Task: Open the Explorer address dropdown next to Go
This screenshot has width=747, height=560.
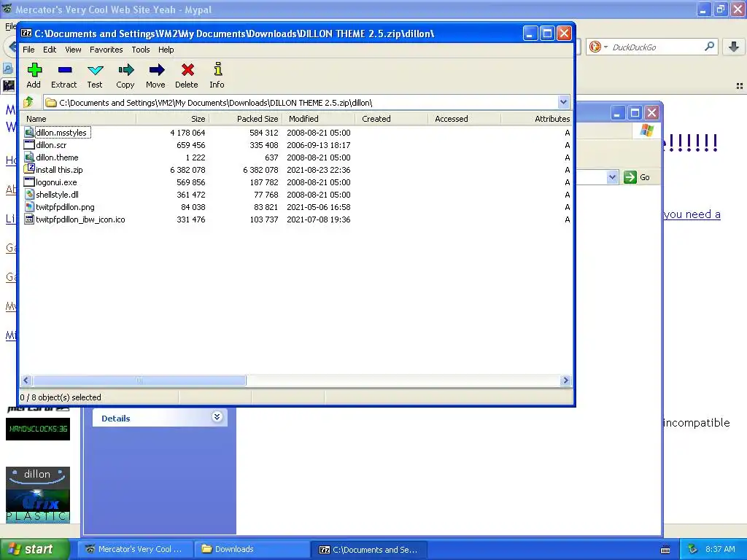Action: [612, 177]
